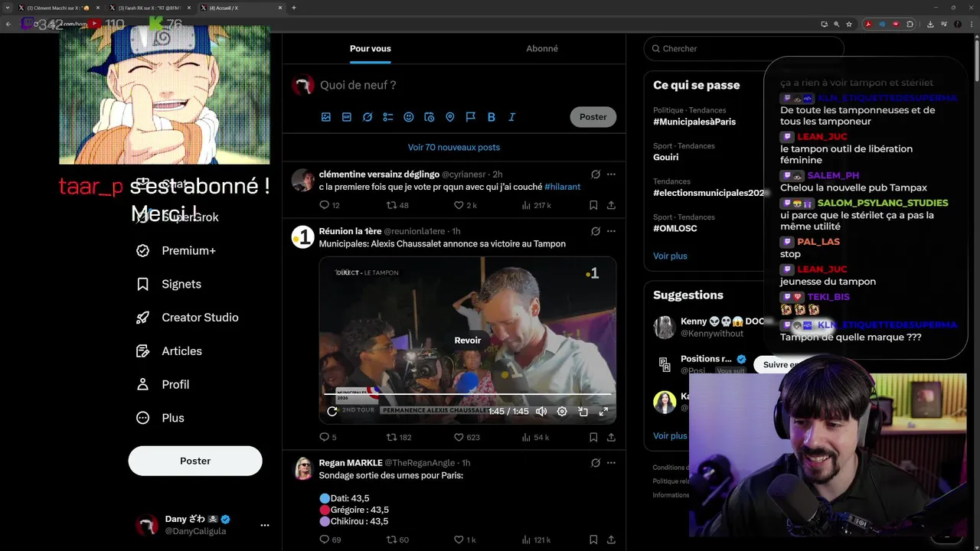
Task: Load Voir 70 nouveaux posts
Action: (454, 147)
